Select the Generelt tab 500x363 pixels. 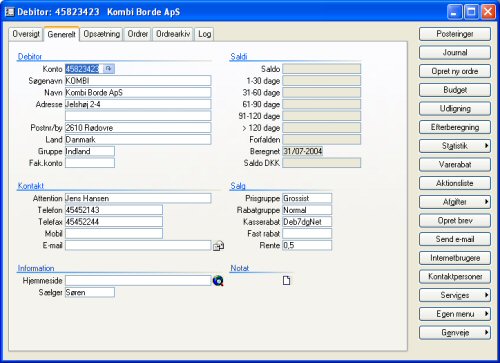coord(61,34)
